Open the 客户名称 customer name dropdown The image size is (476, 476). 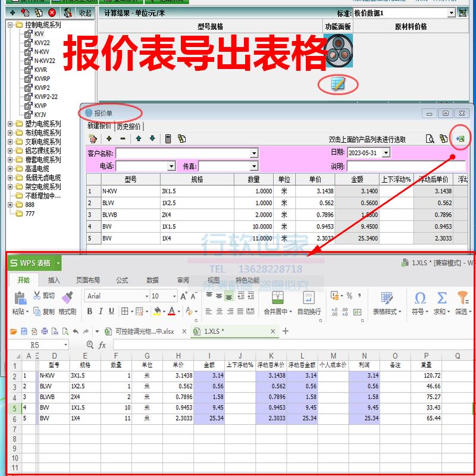(x=254, y=154)
